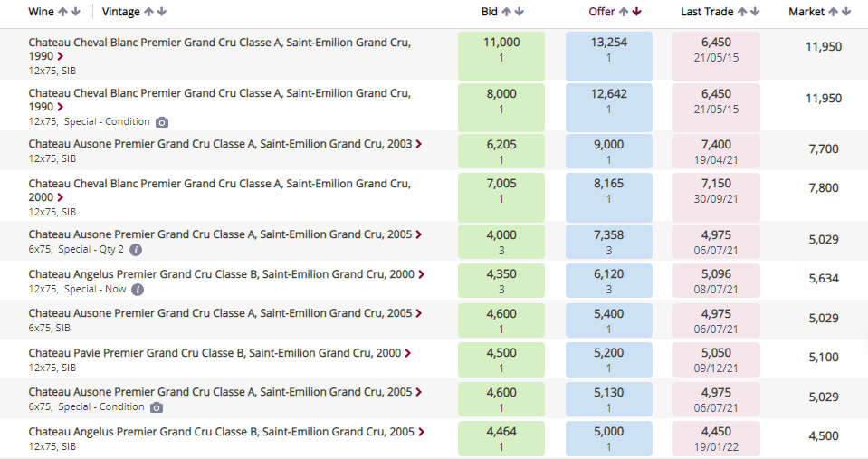Viewport: 868px width, 459px height.
Task: Click chevron on Cheval Blanc 1990 12x75 SIB row
Action: pos(61,56)
